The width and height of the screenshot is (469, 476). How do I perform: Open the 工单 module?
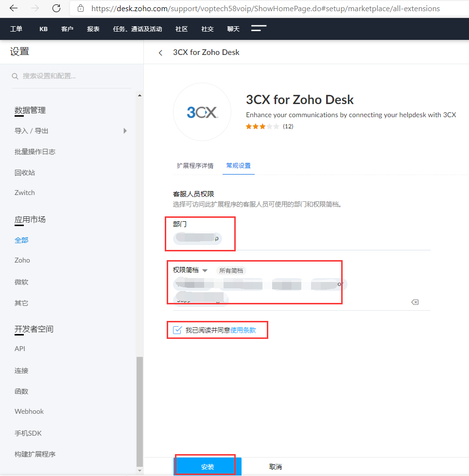[x=16, y=29]
